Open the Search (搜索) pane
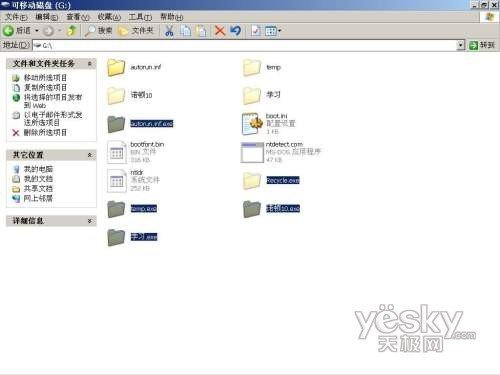Viewport: 500px width, 375px height. click(98, 31)
